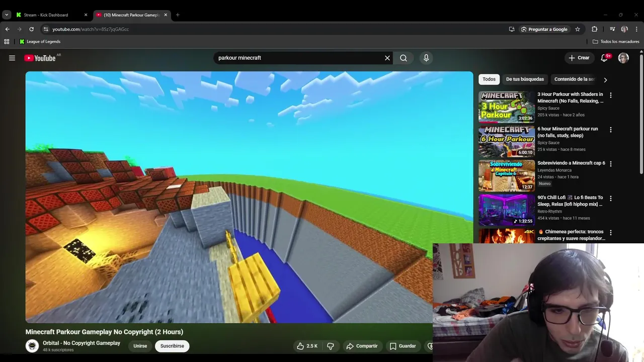This screenshot has height=362, width=644.
Task: Open options menu for Chimenea perfecta video
Action: click(x=611, y=233)
